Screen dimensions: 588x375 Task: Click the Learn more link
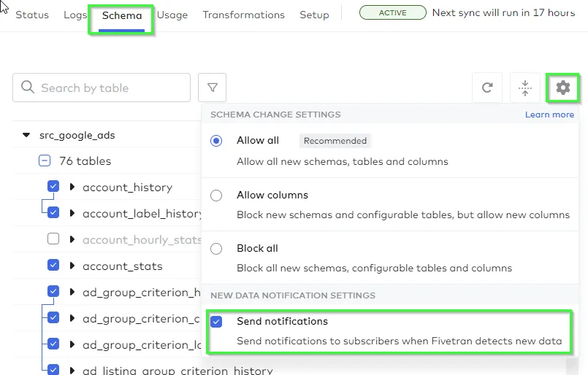pos(549,115)
